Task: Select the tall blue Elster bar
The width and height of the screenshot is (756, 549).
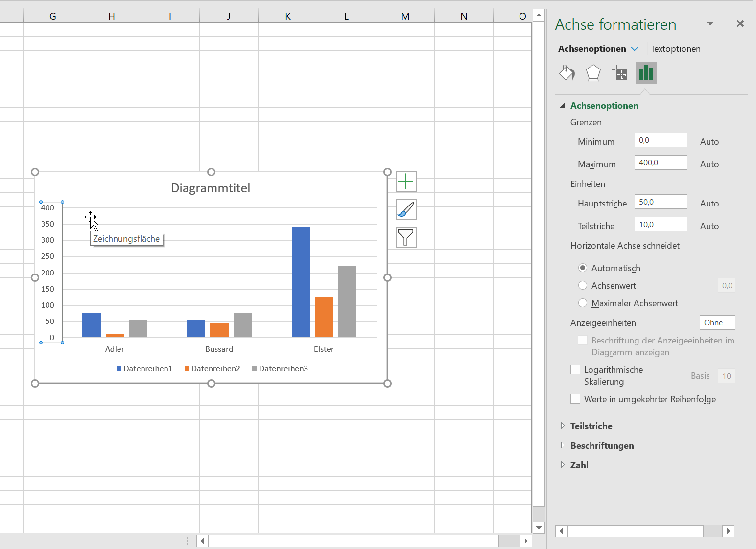Action: [301, 282]
